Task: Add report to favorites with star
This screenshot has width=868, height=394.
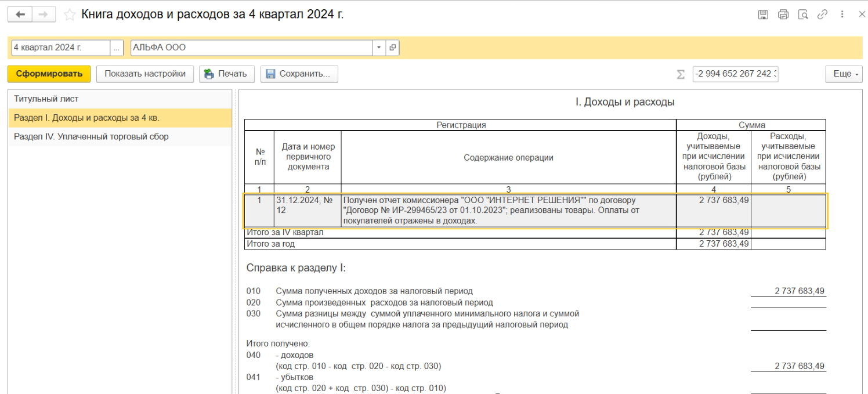Action: point(69,15)
